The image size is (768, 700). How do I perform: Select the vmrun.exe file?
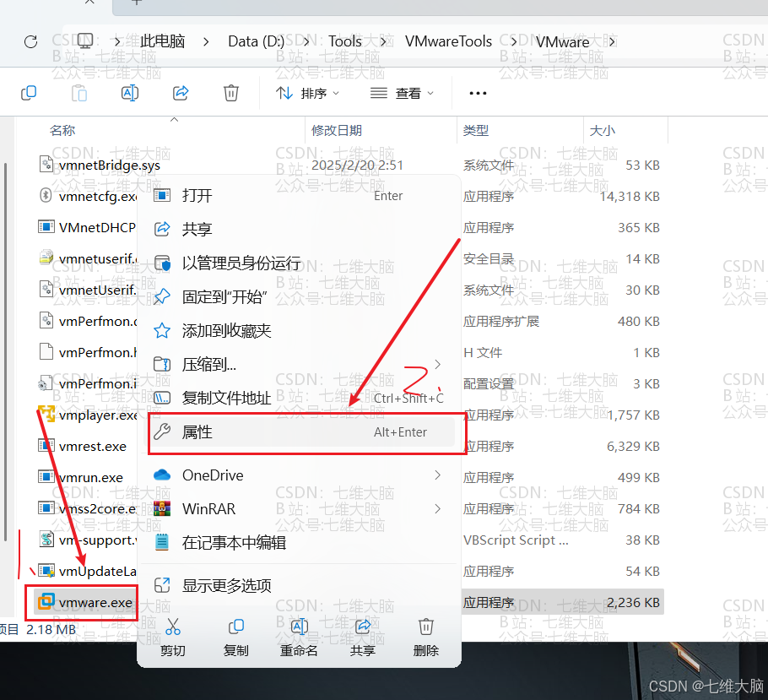click(90, 477)
